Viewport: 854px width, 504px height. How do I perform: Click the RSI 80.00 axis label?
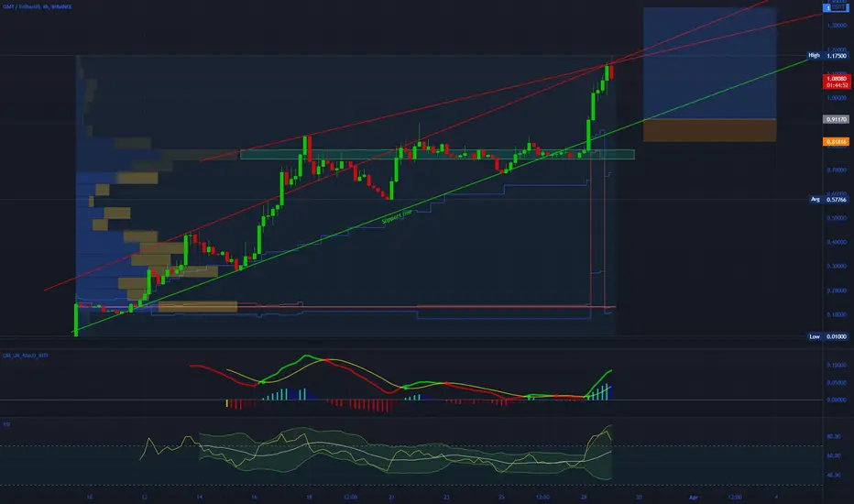pyautogui.click(x=834, y=436)
